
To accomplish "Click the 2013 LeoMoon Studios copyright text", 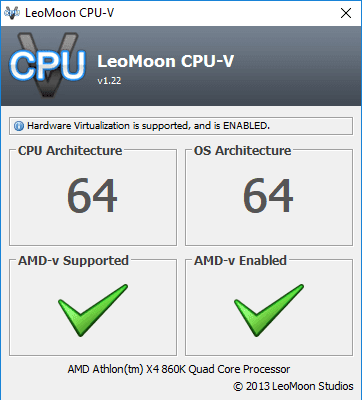I will [x=293, y=386].
